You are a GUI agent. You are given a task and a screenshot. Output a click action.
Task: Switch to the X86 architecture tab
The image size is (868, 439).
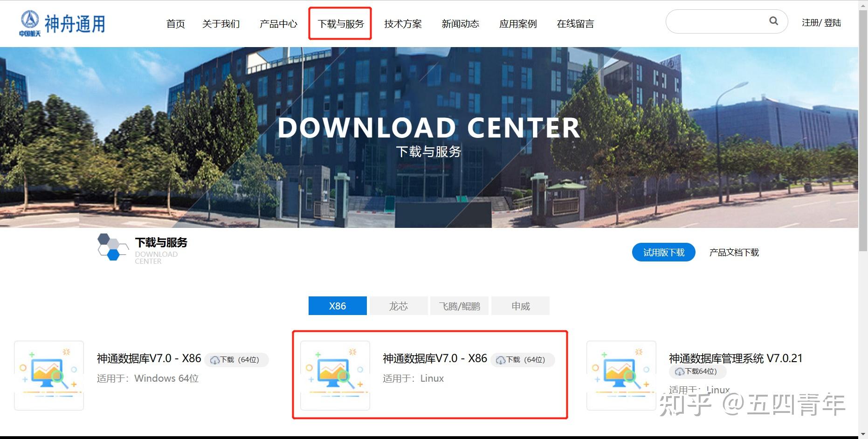(338, 306)
